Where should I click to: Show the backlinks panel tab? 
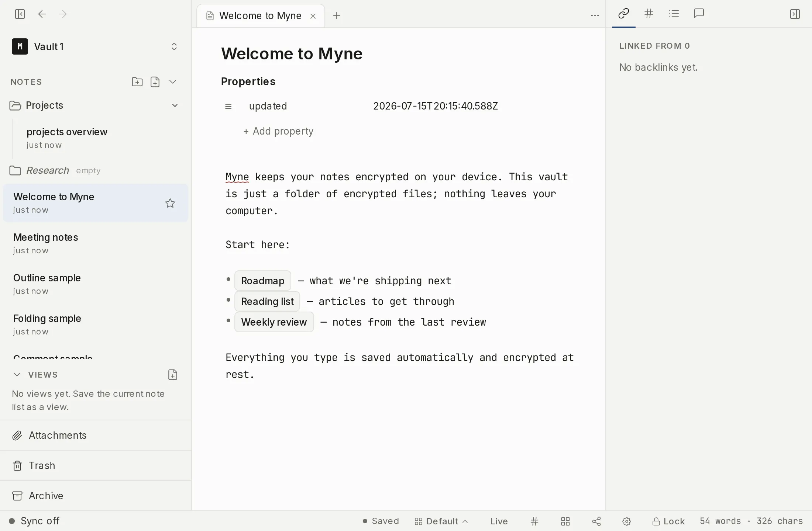click(624, 14)
